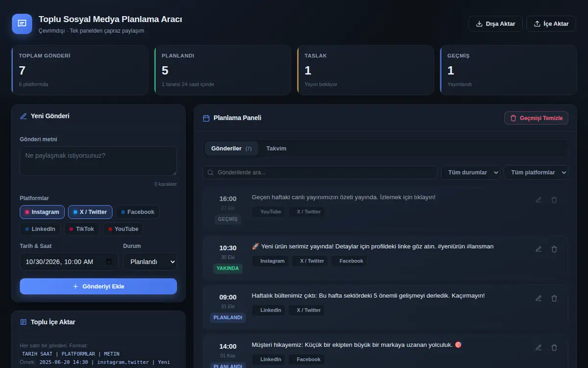The image size is (588, 368).
Task: Enable the LinkedIn platform chip
Action: click(40, 229)
